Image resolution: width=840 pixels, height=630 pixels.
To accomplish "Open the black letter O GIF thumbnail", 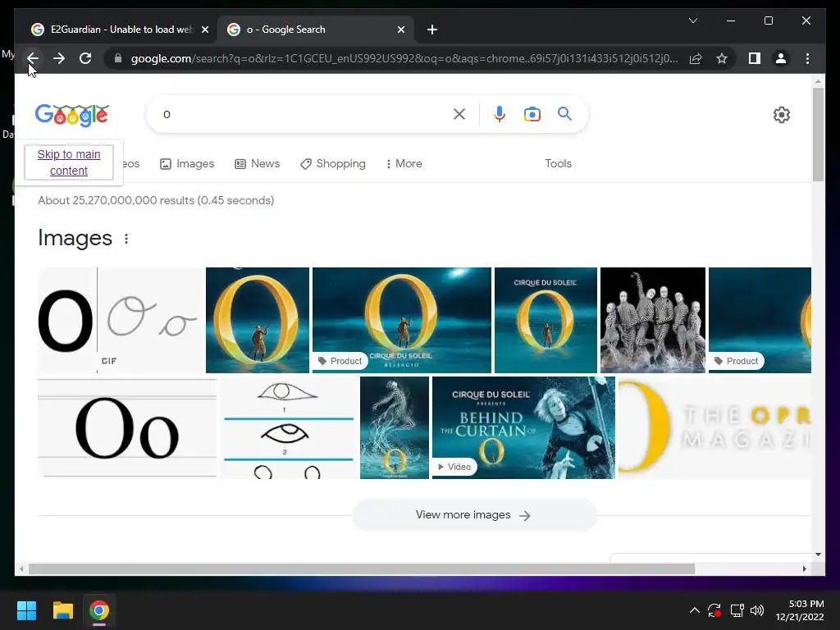I will click(121, 320).
